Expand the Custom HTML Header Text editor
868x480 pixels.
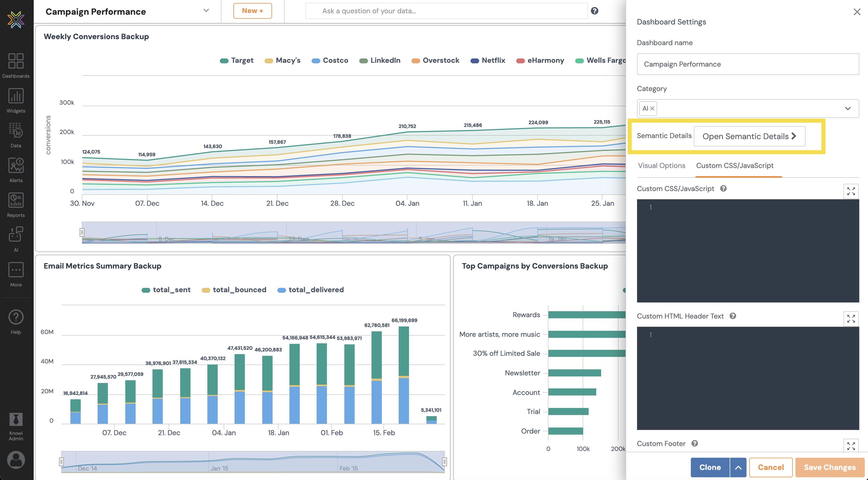[x=851, y=319]
